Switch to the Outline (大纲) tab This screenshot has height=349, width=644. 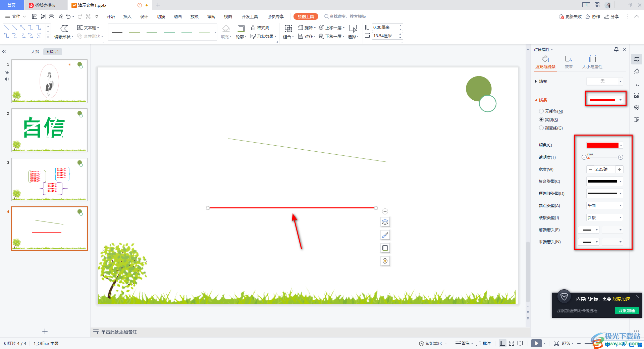pos(35,52)
